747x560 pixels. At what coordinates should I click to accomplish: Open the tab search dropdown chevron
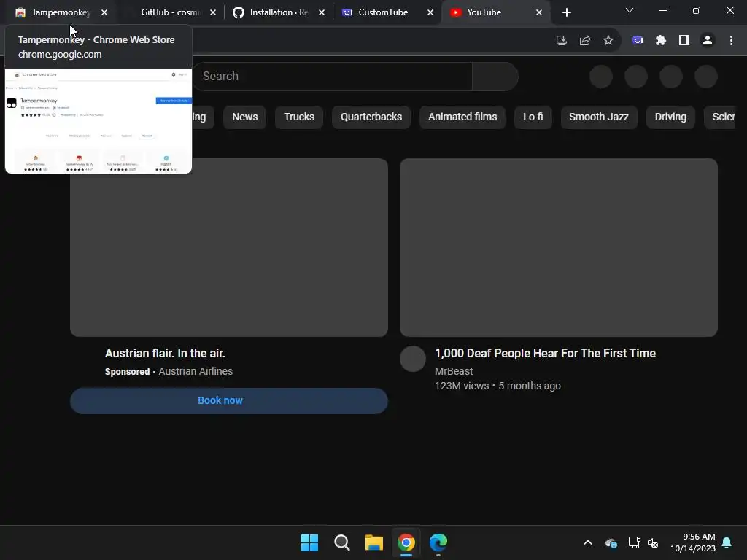coord(630,10)
